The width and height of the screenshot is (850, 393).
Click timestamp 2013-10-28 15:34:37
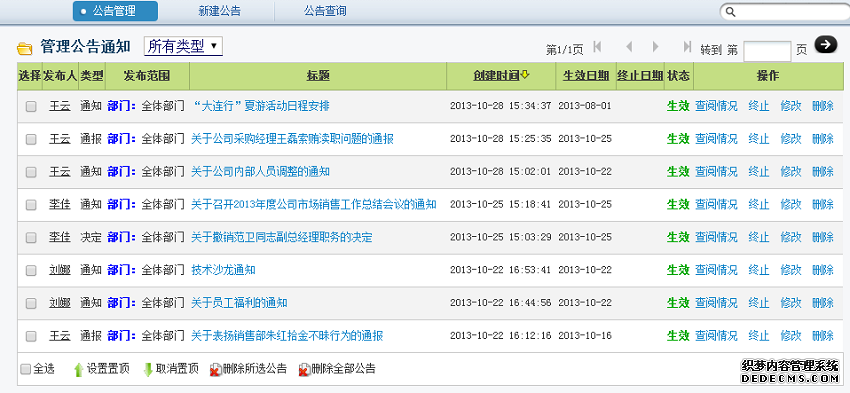pos(500,106)
